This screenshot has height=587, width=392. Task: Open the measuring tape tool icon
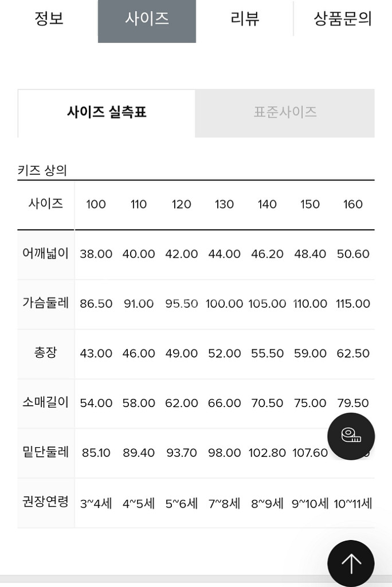pos(350,436)
